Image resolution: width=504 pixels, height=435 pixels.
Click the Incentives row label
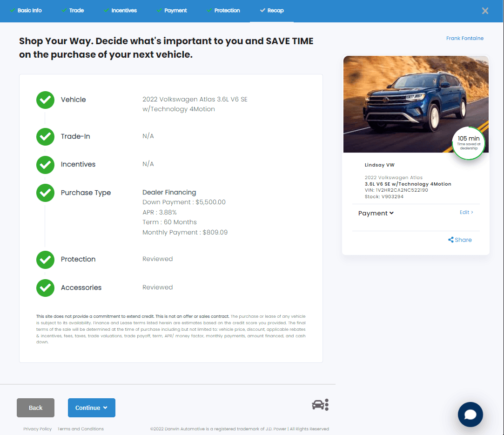pos(78,164)
